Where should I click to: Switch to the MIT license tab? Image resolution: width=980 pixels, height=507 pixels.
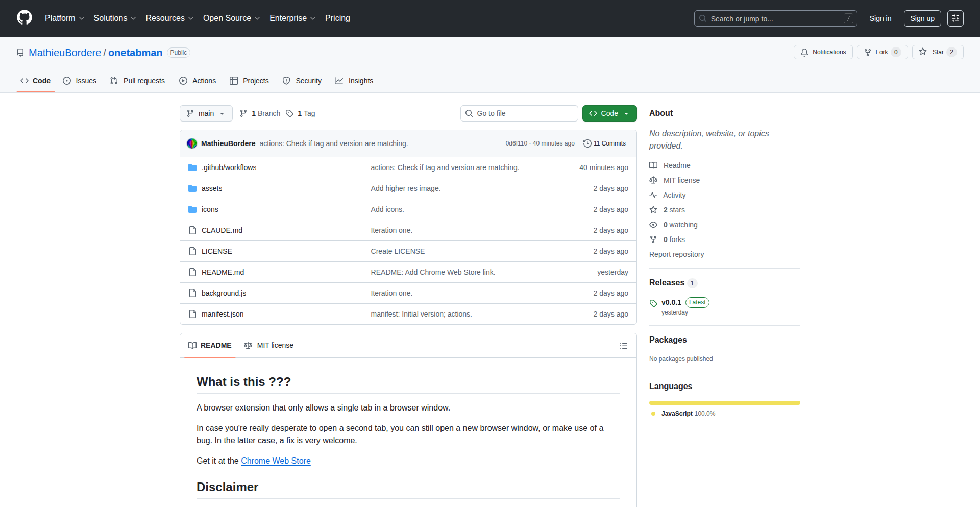[269, 345]
